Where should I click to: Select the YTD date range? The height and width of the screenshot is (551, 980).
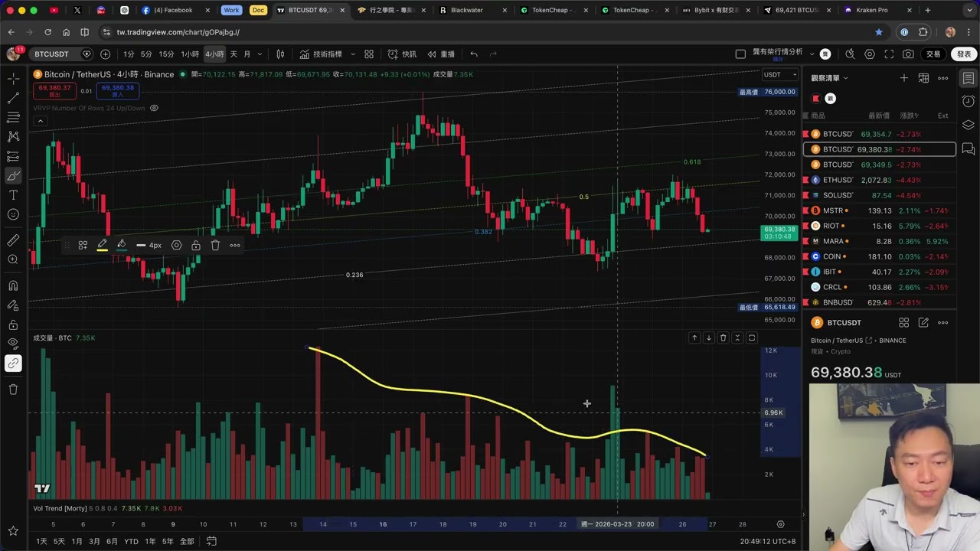pyautogui.click(x=131, y=541)
